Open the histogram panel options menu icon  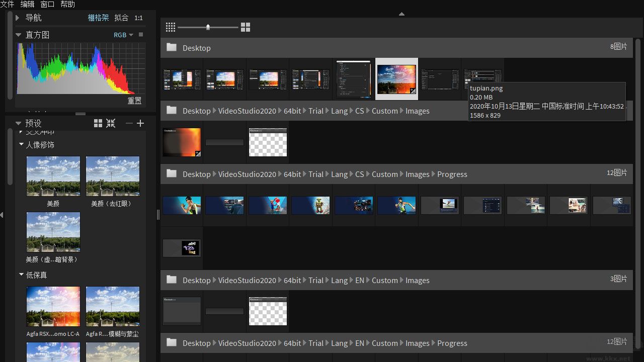[141, 35]
